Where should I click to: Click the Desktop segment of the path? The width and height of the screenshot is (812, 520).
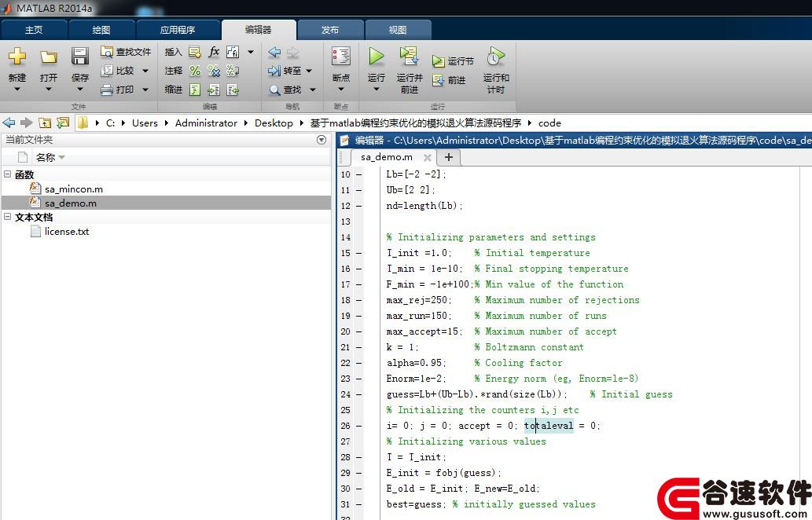point(274,123)
